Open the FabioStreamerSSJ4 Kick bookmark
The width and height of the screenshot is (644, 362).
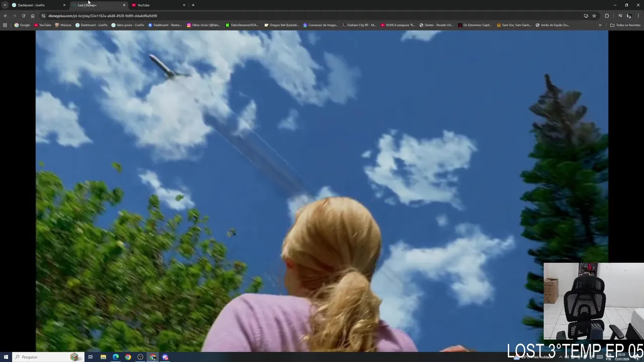pyautogui.click(x=243, y=25)
